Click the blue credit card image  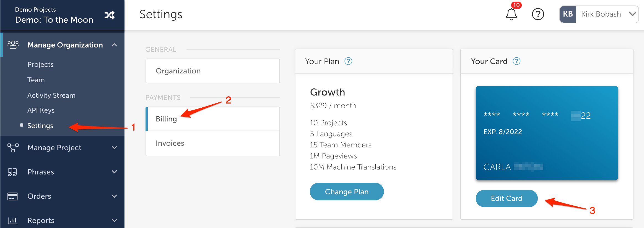click(x=547, y=133)
